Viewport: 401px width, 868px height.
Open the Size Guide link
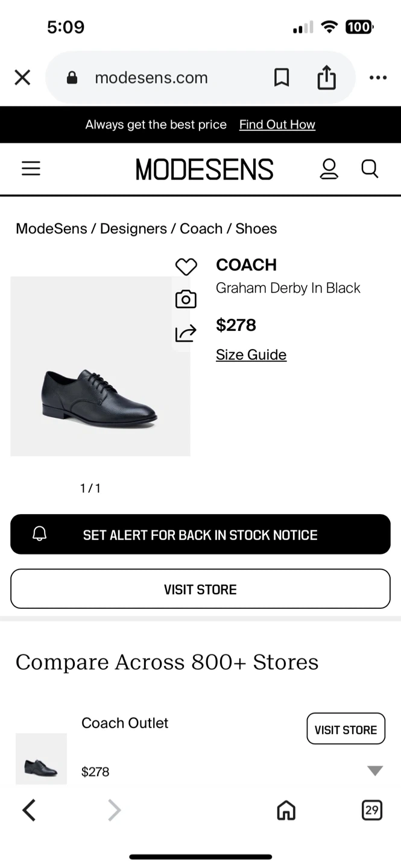251,354
